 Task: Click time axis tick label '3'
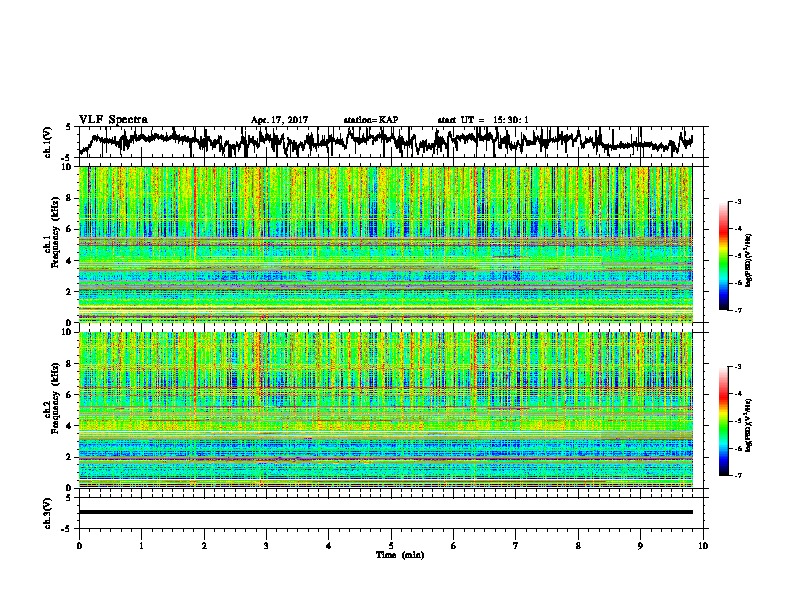266,546
